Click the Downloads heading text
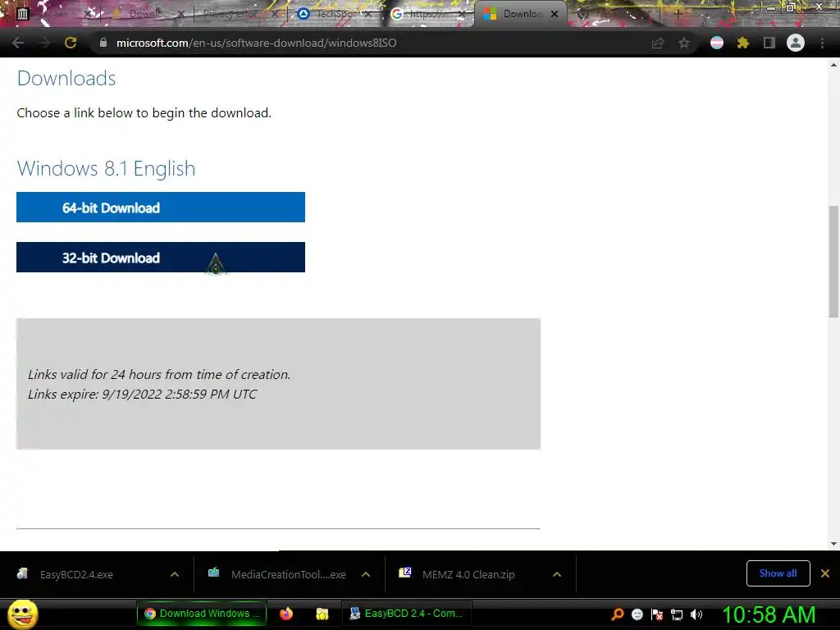This screenshot has width=840, height=630. 66,78
